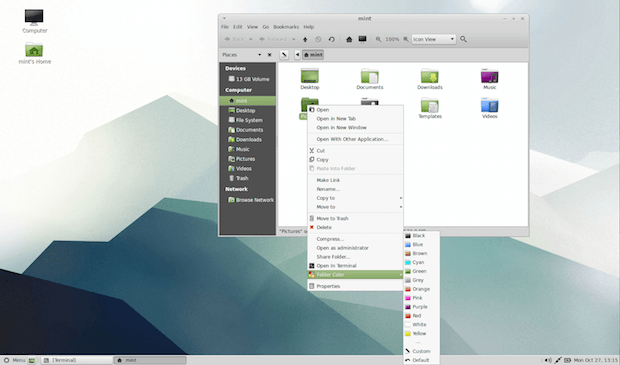Open the File menu
The width and height of the screenshot is (620, 365).
225,27
